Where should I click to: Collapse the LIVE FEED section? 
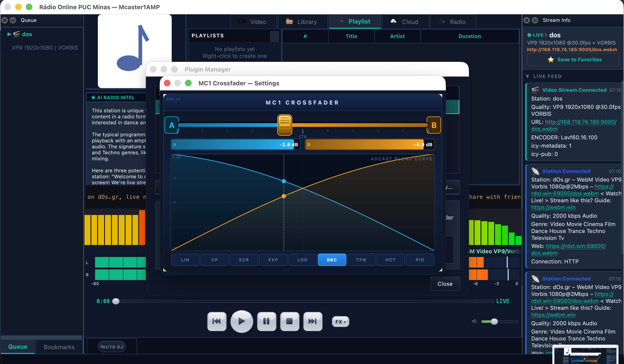[528, 76]
